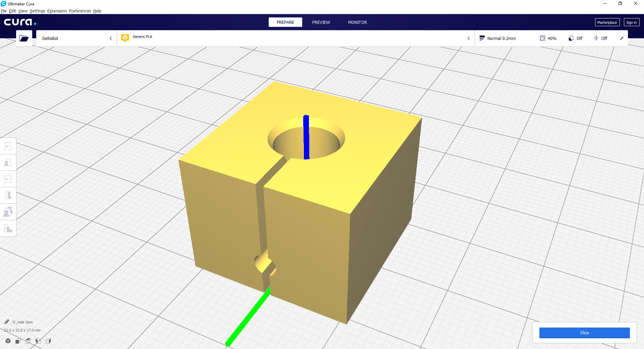Click the D_Hole 3mm model name

coord(23,322)
